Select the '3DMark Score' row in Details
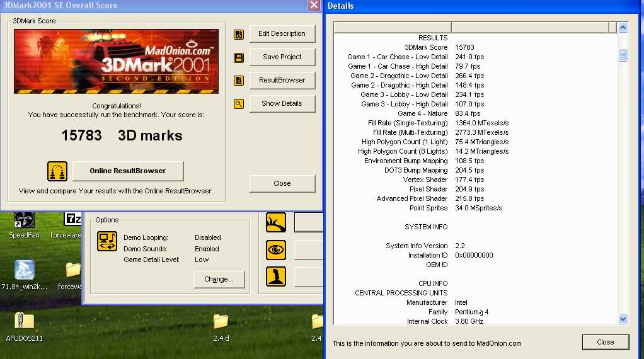 [475, 48]
